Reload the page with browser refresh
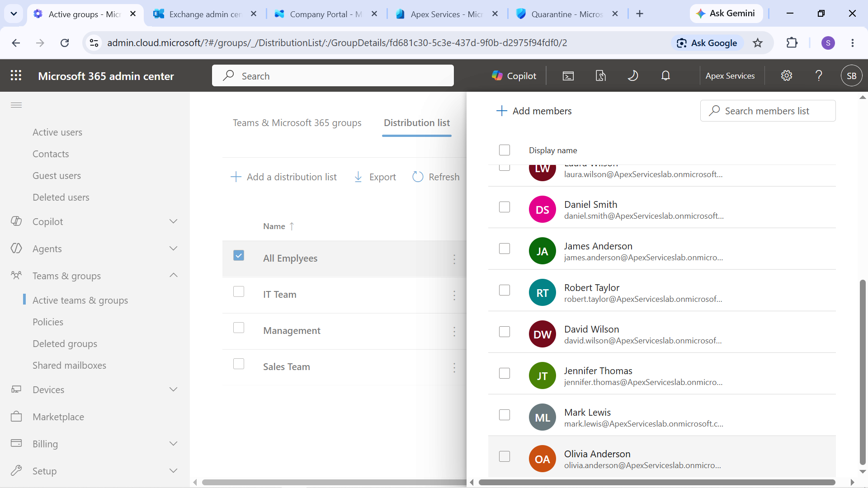This screenshot has height=488, width=868. click(x=65, y=43)
